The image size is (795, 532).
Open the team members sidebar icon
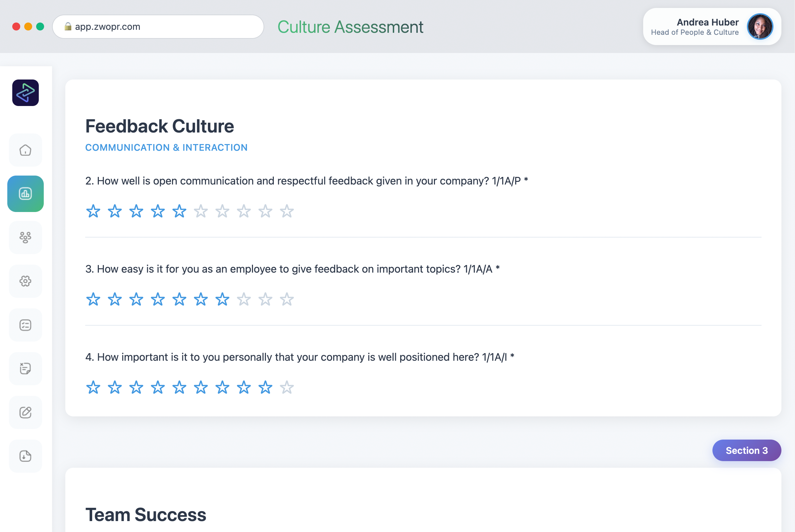(x=26, y=238)
